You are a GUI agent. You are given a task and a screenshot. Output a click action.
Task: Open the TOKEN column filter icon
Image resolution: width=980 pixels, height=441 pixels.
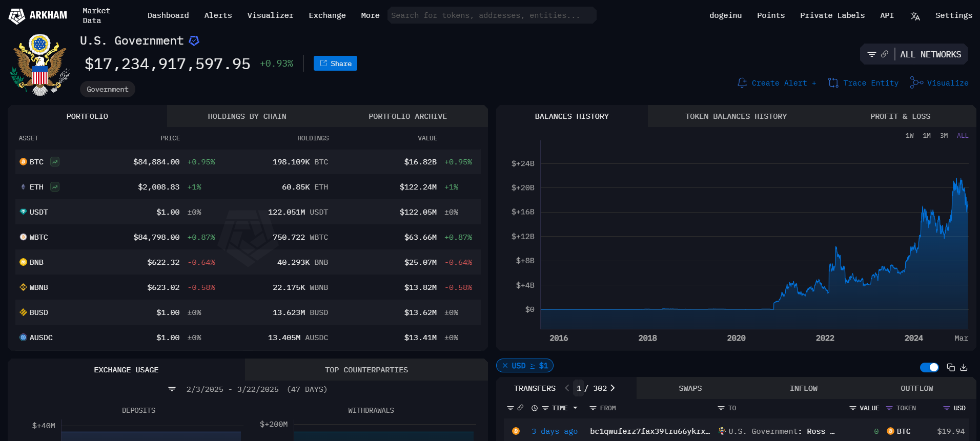coord(889,408)
